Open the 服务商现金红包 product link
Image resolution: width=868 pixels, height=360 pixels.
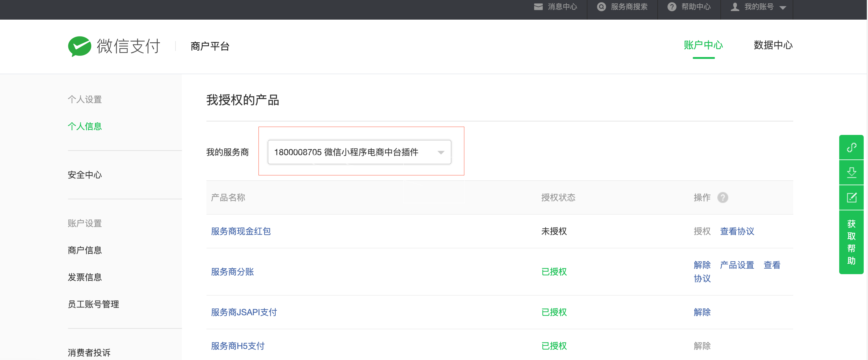pos(241,231)
